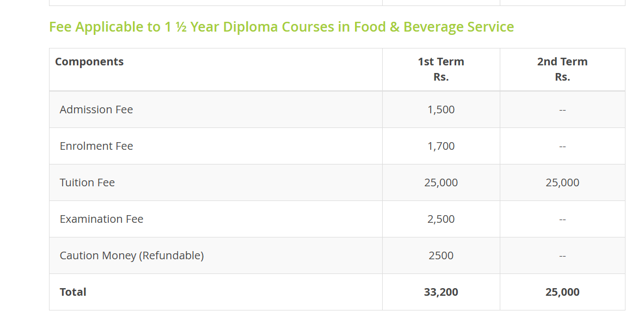Click the 2nd Term Rs. column header
Viewport: 644px width, 323px height.
(562, 70)
